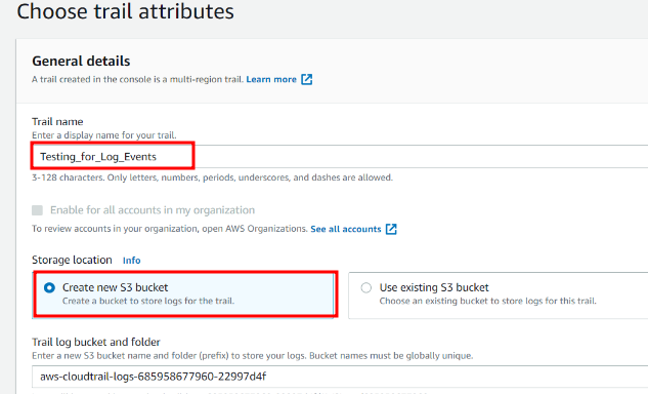This screenshot has height=394, width=648.
Task: Select the Trail name label
Action: click(x=57, y=122)
